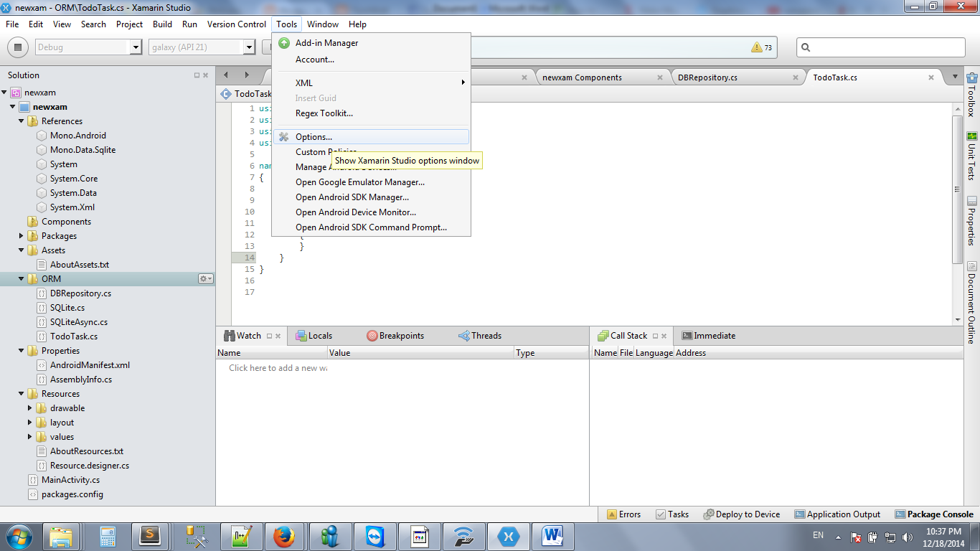Screen dimensions: 980x551
Task: Choose Options... from the Tools menu
Action: 371,137
